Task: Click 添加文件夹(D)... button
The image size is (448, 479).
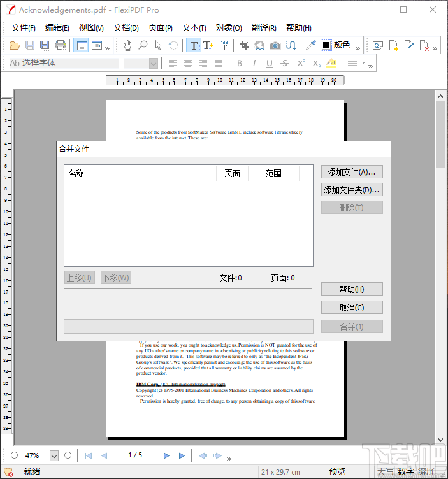Action: coord(352,190)
